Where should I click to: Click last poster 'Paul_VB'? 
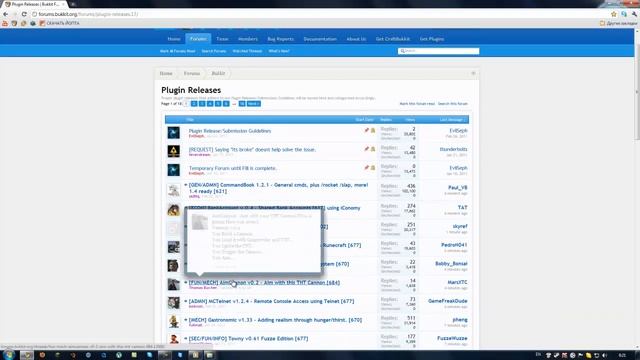point(458,188)
